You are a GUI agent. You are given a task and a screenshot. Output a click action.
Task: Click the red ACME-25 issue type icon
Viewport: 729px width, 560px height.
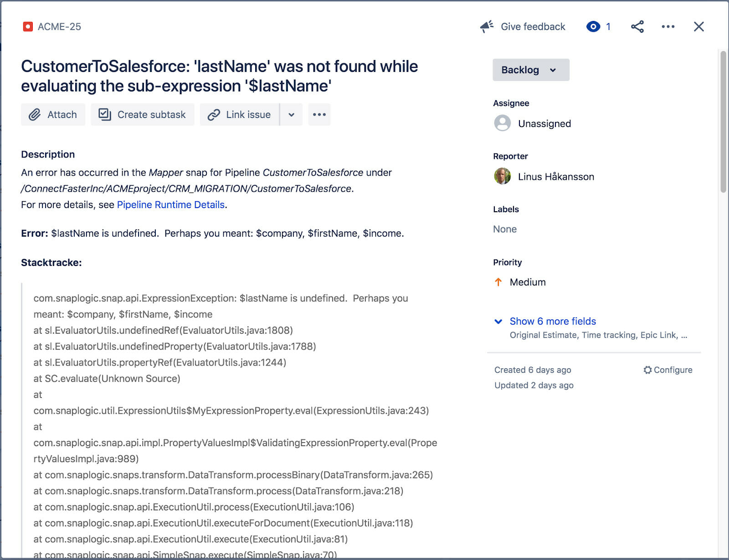[28, 27]
